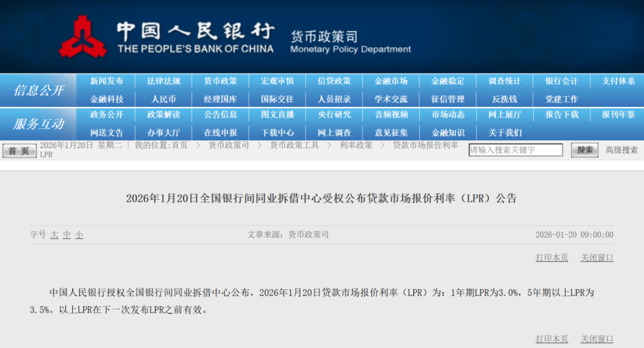
Task: Open 意见征集 menu item
Action: [391, 133]
